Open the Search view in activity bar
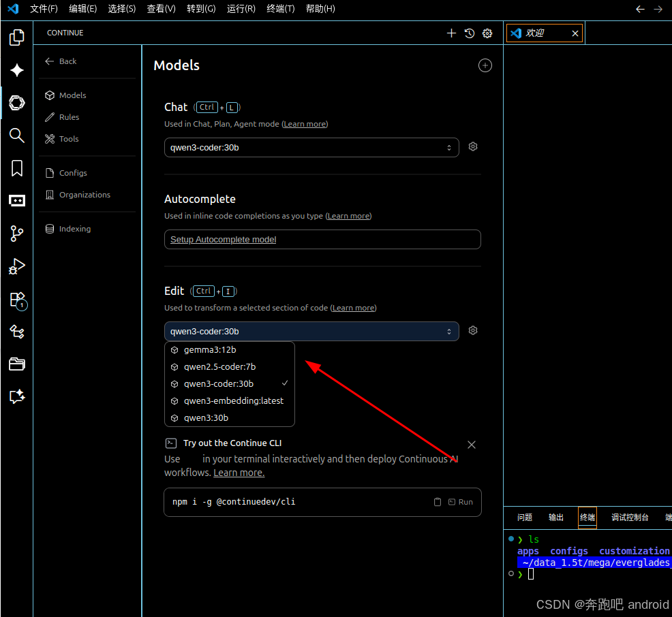 [x=17, y=136]
